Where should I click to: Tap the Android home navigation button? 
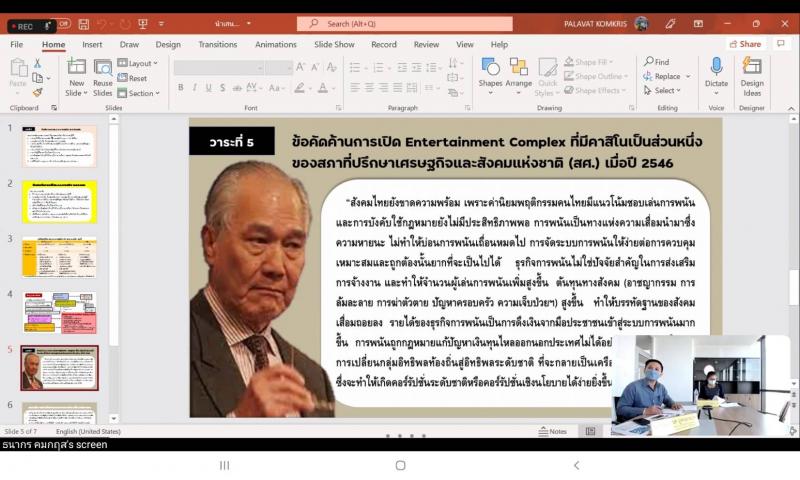401,465
